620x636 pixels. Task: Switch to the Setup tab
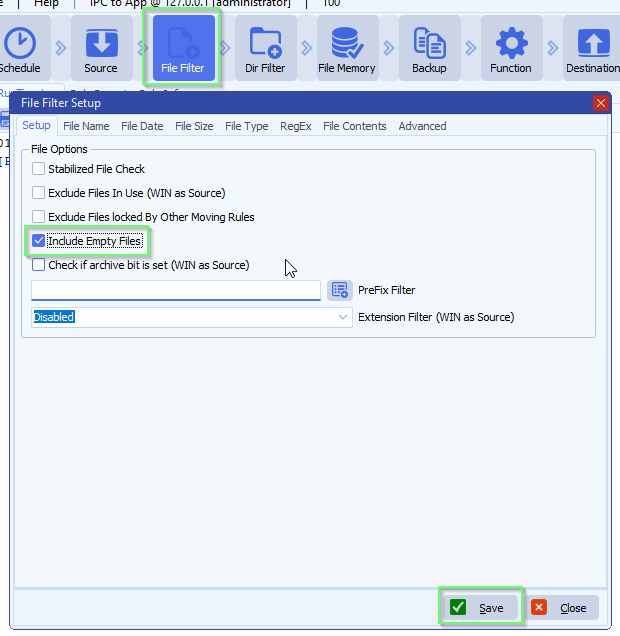click(x=36, y=125)
